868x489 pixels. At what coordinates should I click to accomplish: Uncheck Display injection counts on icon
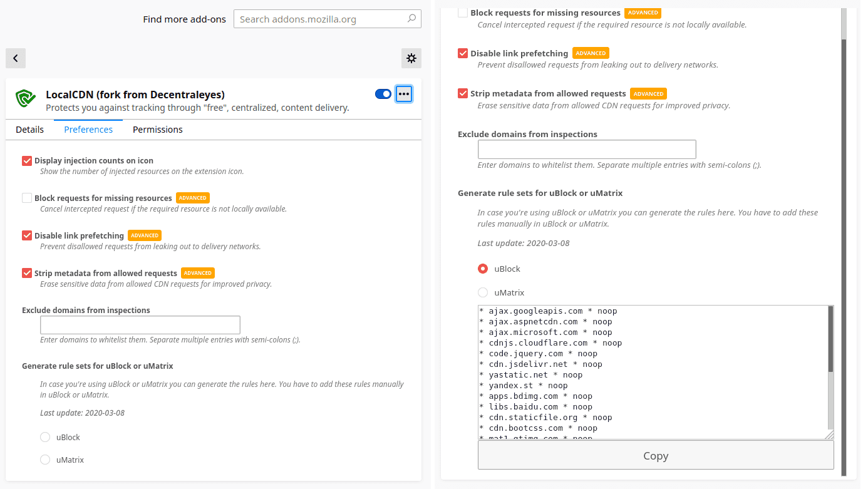(27, 161)
